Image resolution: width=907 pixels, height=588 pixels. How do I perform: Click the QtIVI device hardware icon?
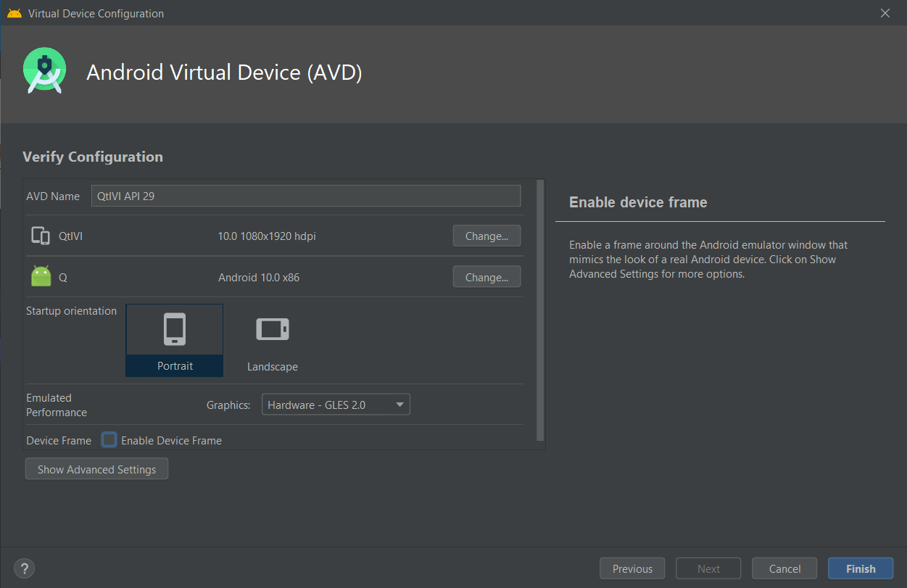pos(41,236)
